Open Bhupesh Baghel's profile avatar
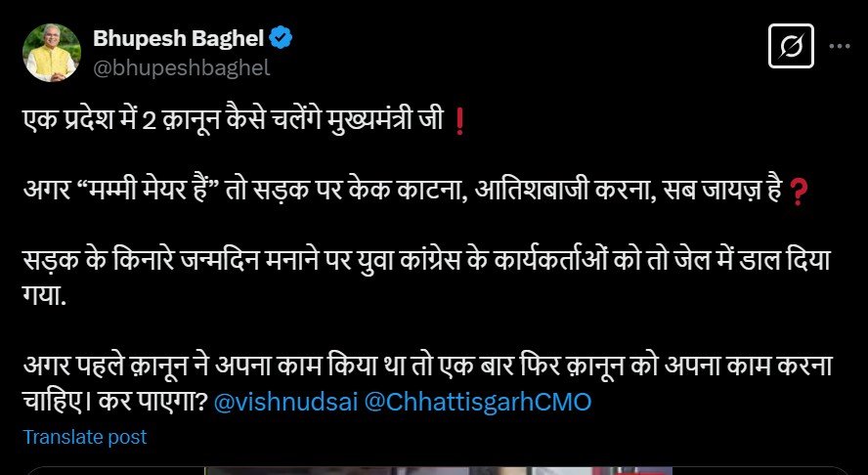The height and width of the screenshot is (475, 868). pos(52,53)
